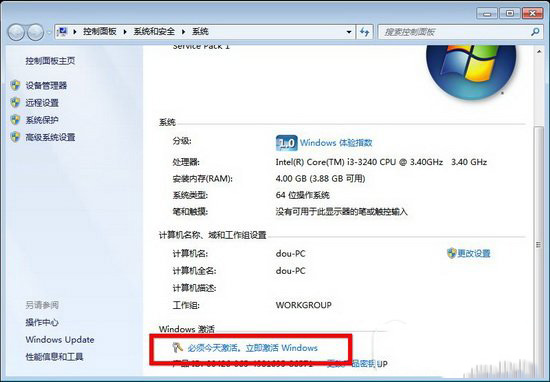Open Windows 体验指数 link
Screen dimensions: 550x382
pos(336,143)
